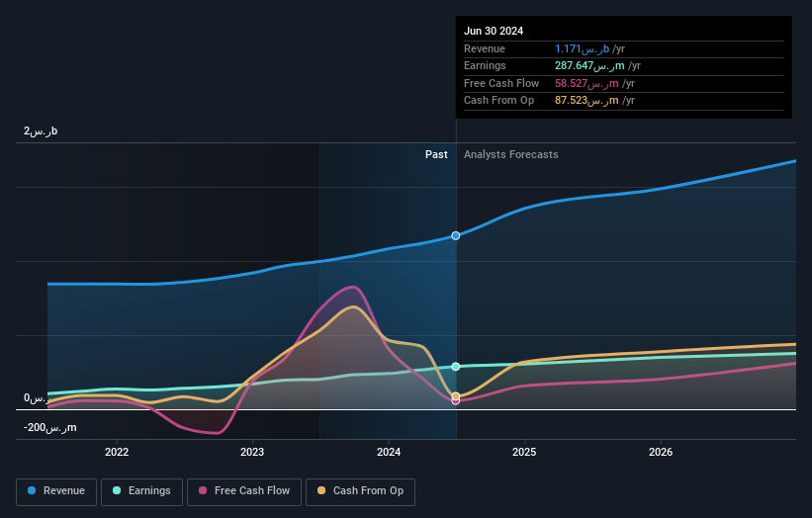Click the Jun 30 2024 tooltip date
812x518 pixels.
point(494,31)
